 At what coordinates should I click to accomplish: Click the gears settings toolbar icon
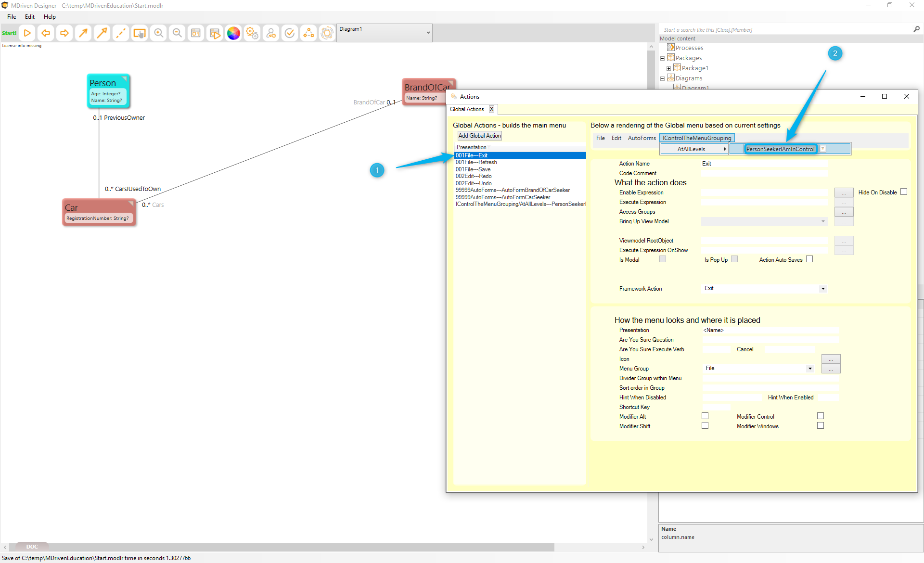(252, 33)
